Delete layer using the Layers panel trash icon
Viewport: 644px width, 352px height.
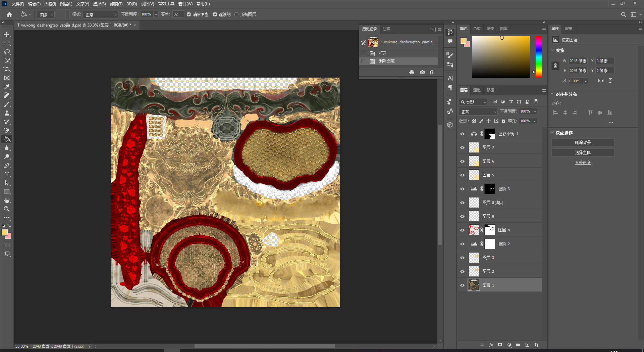pyautogui.click(x=536, y=345)
